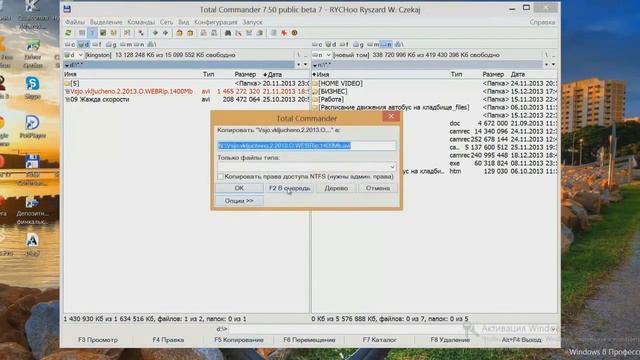Open PotPlayer desktop shortcut
This screenshot has height=360, width=640.
(33, 127)
